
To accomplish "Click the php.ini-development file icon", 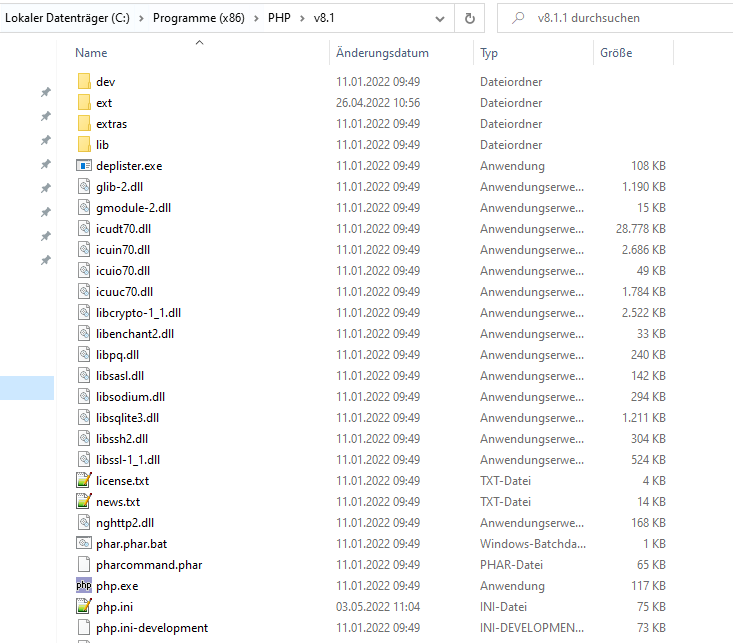I will tap(84, 628).
